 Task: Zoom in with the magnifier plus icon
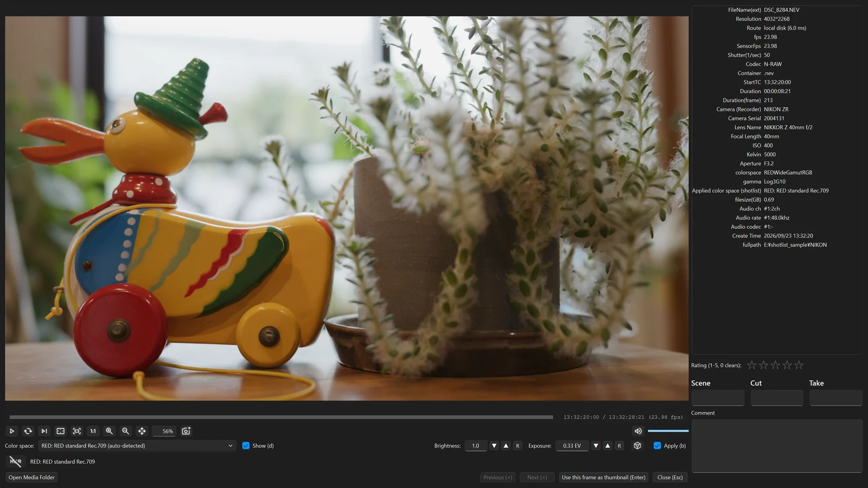[x=109, y=431]
